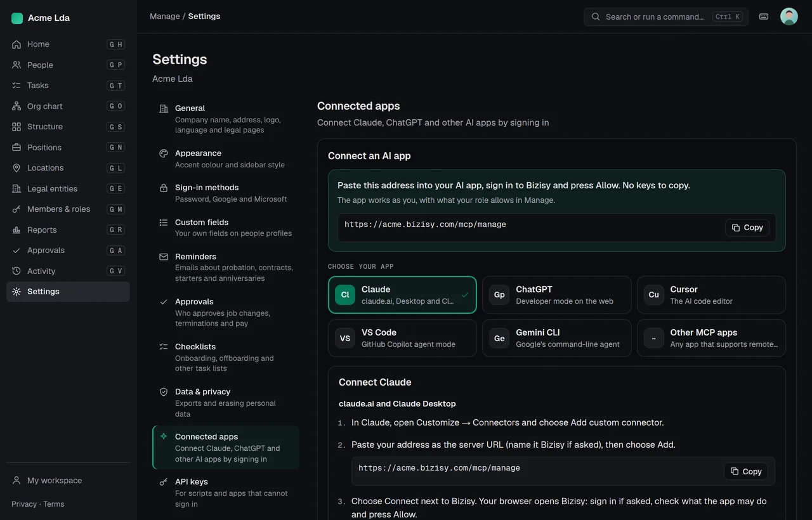Image resolution: width=812 pixels, height=520 pixels.
Task: Select the Claude app card
Action: (x=402, y=295)
